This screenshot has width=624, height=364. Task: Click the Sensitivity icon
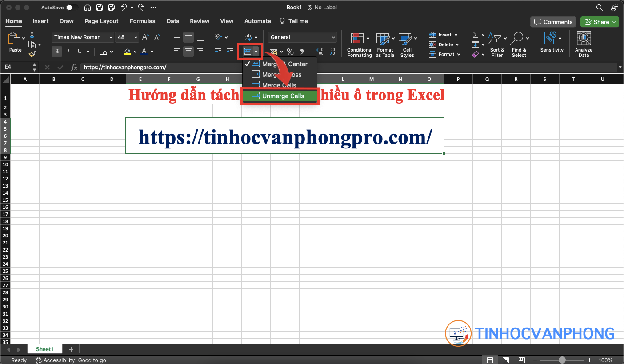pyautogui.click(x=550, y=38)
